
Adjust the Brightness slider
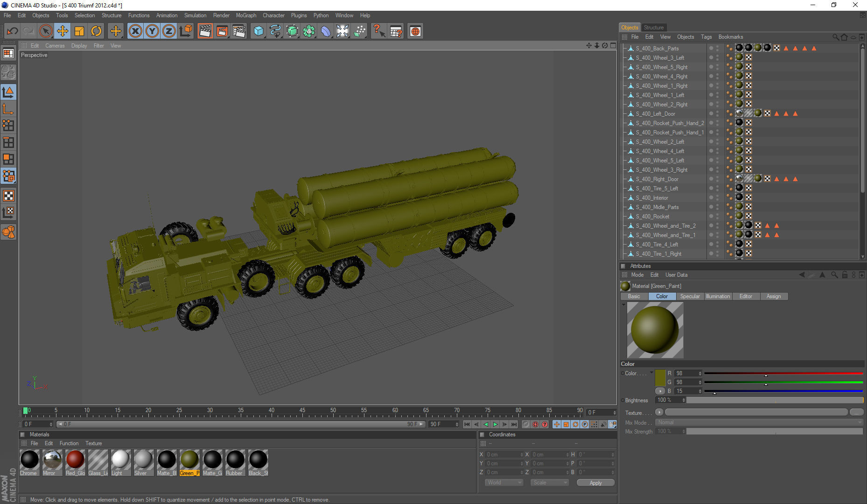[775, 400]
